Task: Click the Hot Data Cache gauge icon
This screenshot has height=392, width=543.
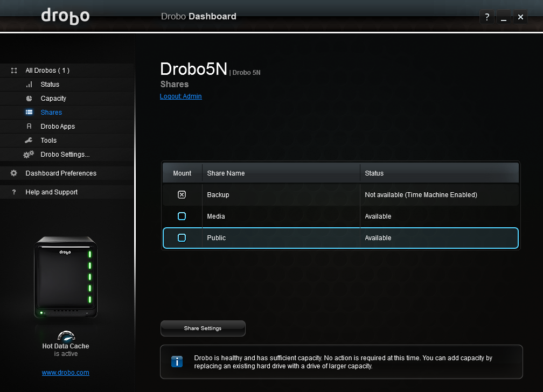Action: (x=66, y=336)
